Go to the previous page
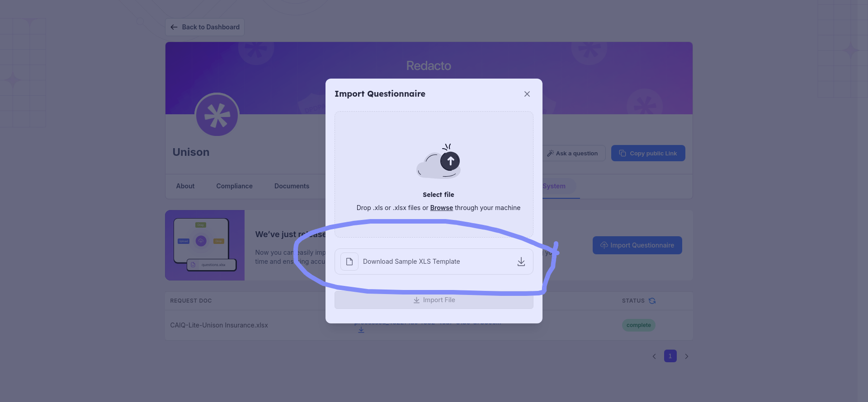 (654, 356)
